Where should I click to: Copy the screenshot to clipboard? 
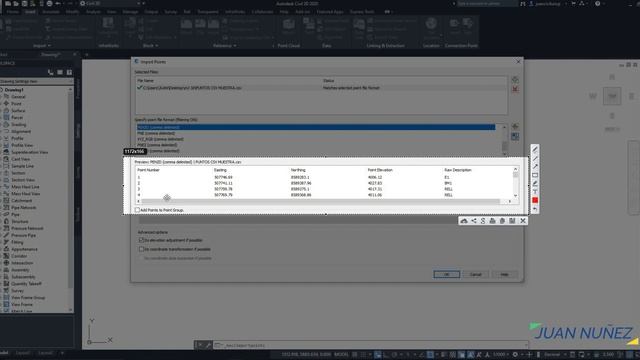502,221
